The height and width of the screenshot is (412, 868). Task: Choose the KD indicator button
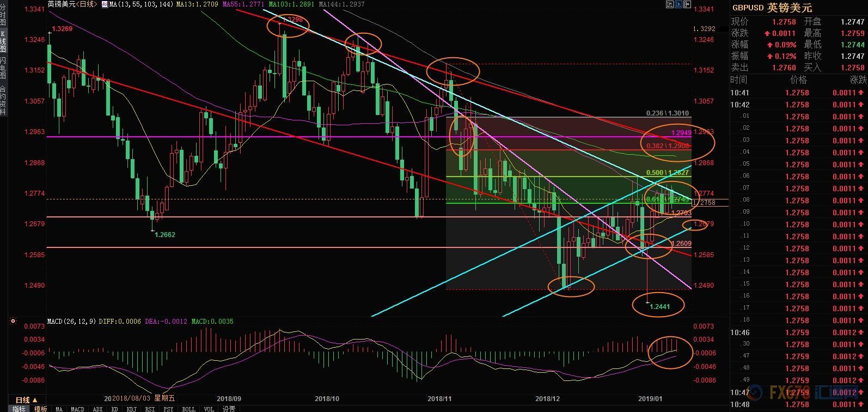[x=115, y=409]
